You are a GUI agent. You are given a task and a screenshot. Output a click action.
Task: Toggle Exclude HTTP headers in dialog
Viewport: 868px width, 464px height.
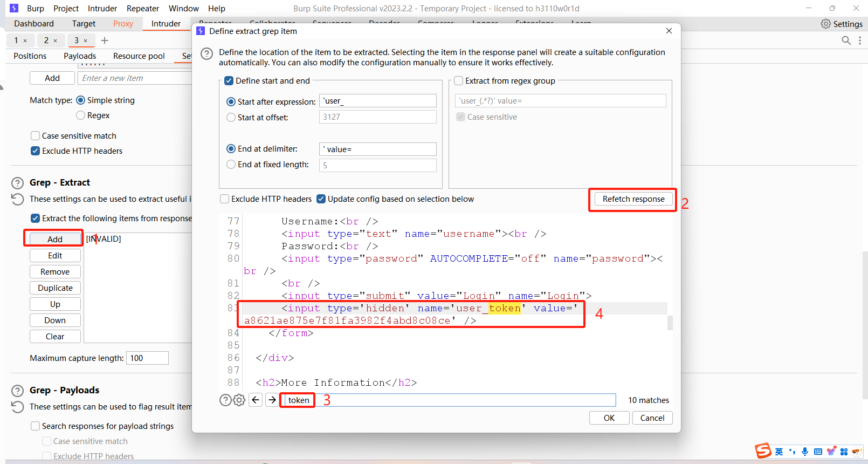click(225, 199)
